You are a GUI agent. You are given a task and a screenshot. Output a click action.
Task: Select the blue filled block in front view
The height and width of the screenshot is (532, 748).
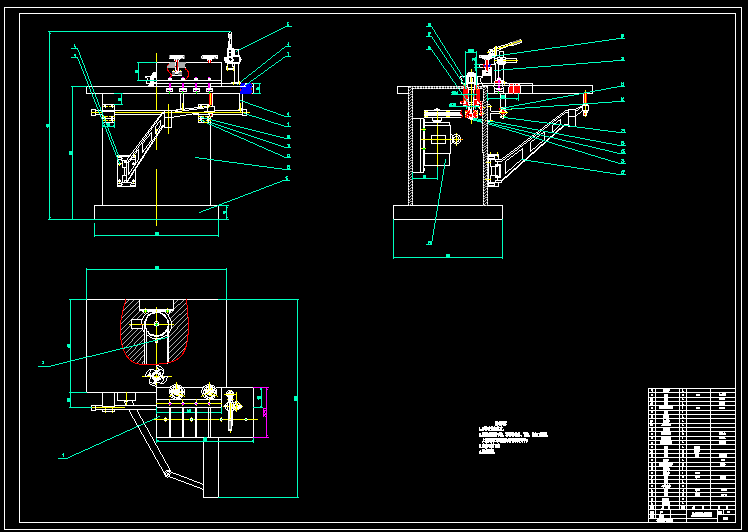[246, 89]
